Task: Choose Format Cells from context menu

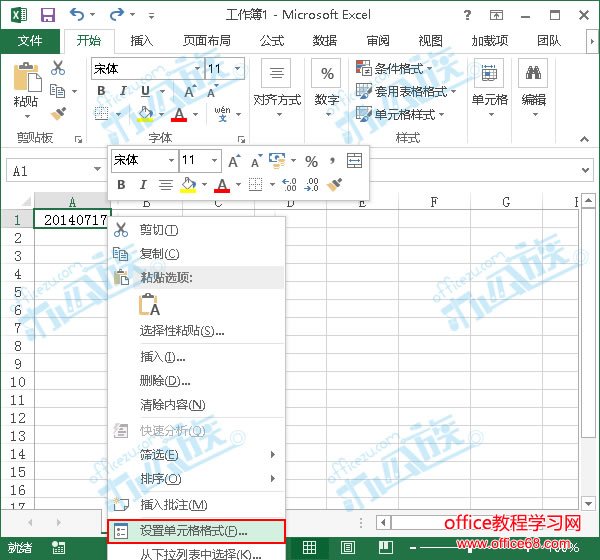Action: click(197, 531)
